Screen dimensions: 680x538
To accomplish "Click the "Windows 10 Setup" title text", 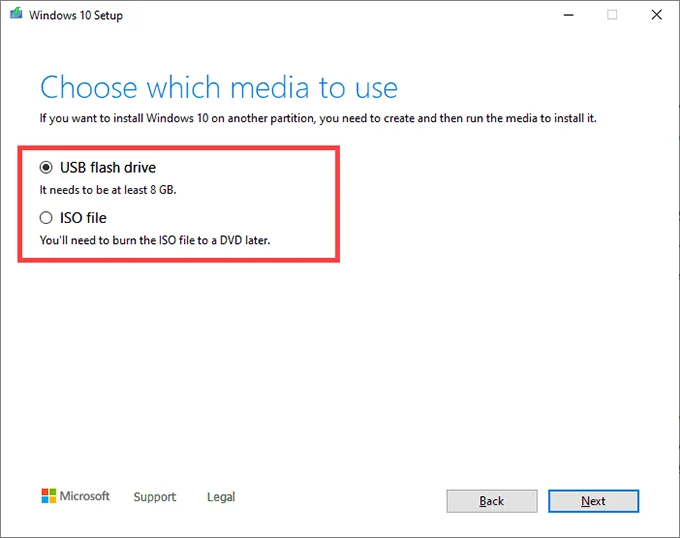I will coord(76,16).
